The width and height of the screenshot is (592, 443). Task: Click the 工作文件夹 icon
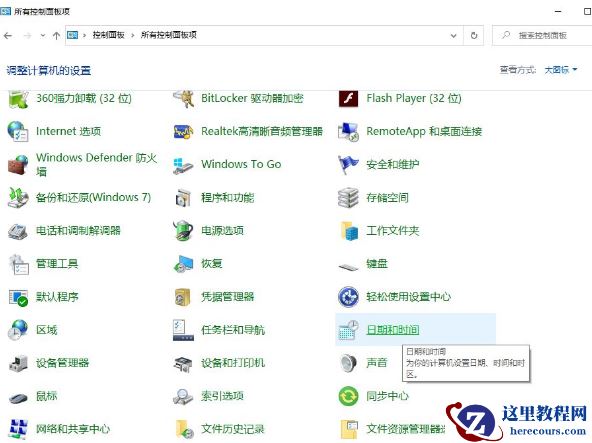349,231
